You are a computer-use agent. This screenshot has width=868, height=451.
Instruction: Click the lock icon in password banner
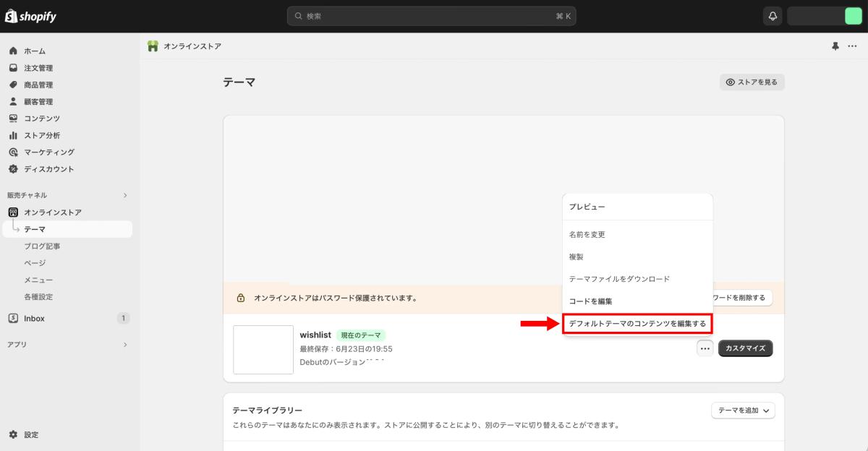(241, 298)
